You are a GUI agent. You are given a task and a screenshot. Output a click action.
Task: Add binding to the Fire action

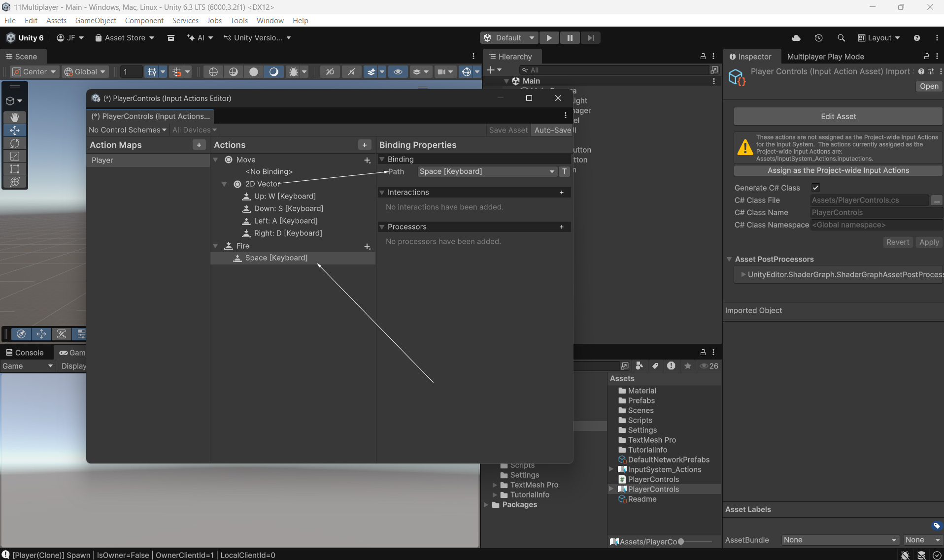coord(367,246)
